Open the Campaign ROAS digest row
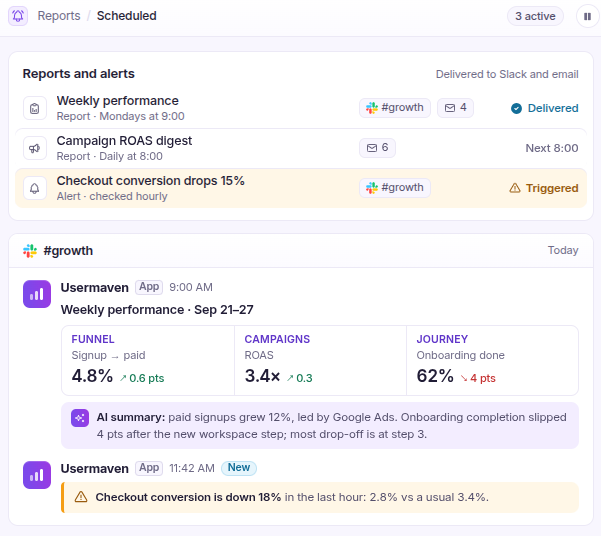 [x=301, y=148]
